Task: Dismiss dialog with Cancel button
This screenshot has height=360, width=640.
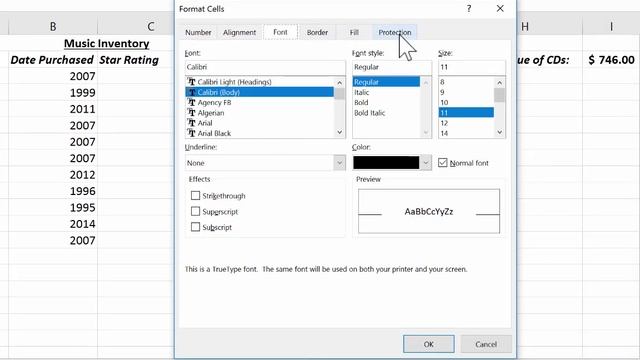Action: point(486,344)
